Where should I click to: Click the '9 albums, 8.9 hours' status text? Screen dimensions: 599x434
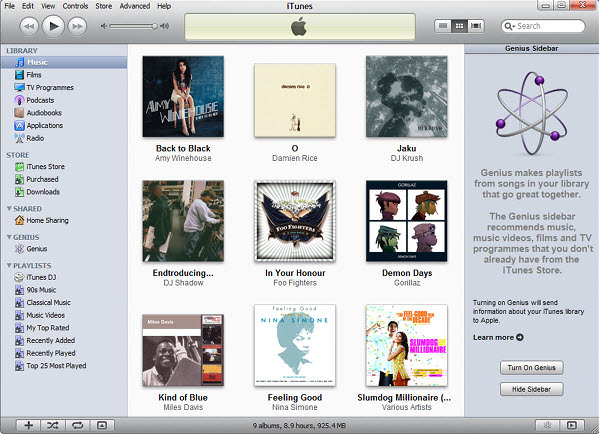pos(299,425)
